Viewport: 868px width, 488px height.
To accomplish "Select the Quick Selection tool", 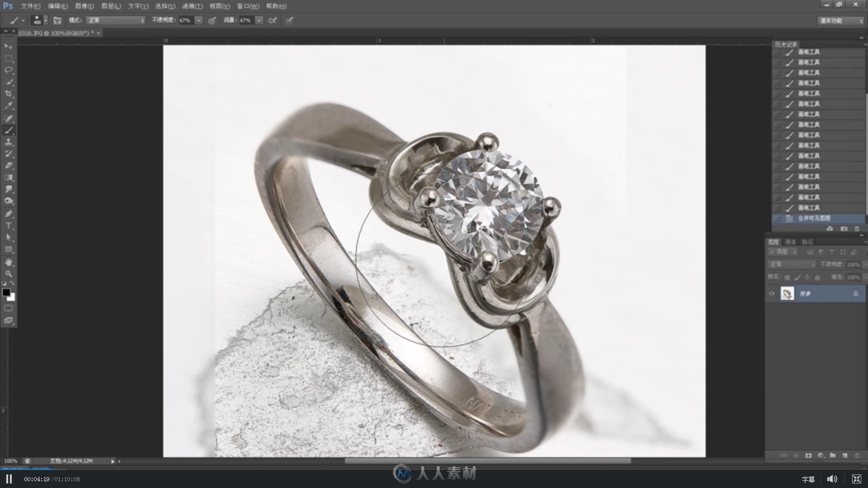I will (9, 82).
